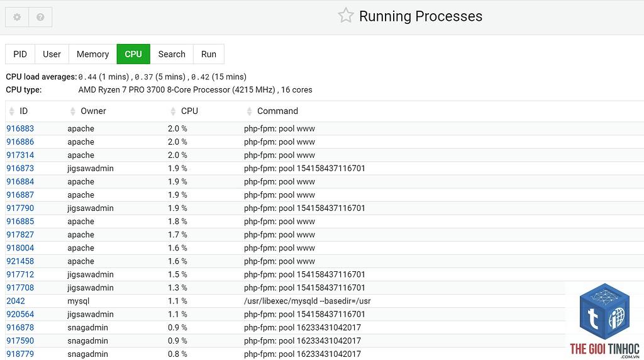
Task: Open process 916873 details
Action: tap(20, 169)
